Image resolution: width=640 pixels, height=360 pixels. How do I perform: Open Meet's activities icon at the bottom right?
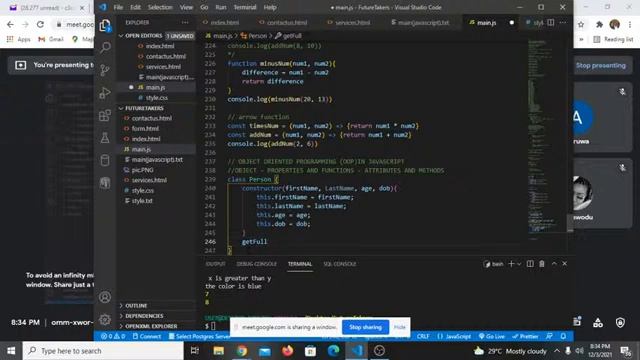(598, 323)
